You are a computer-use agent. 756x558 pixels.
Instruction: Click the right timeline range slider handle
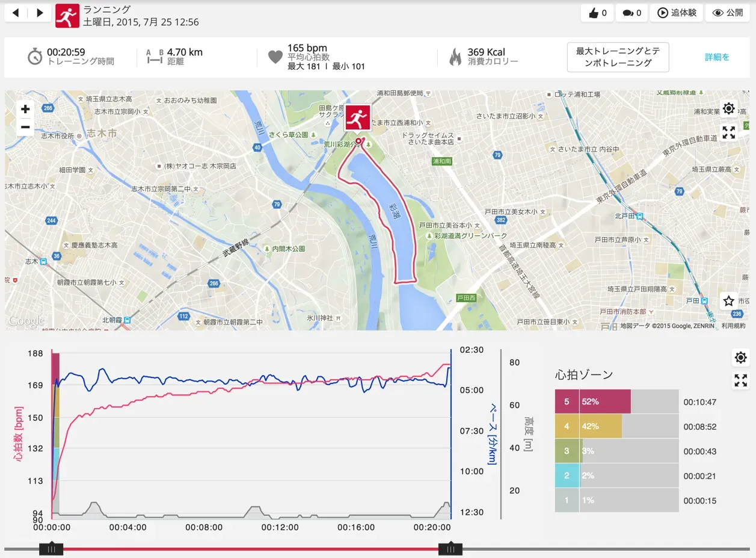450,549
